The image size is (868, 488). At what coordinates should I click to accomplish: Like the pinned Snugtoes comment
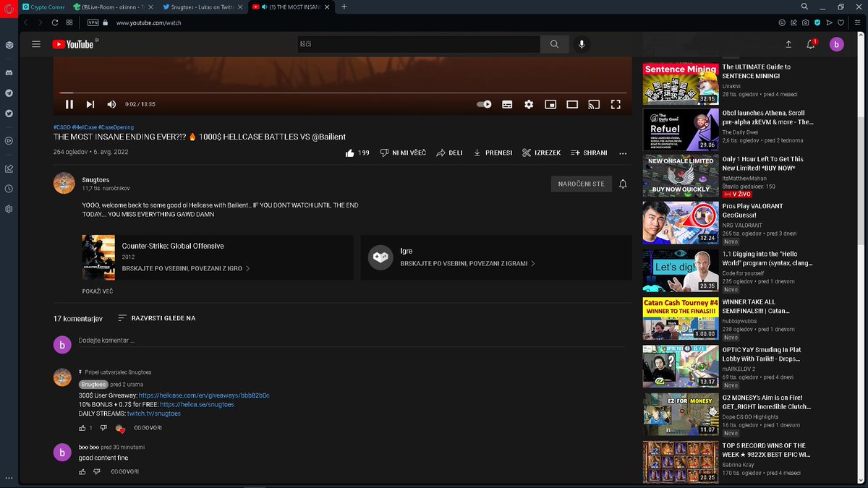(x=82, y=428)
